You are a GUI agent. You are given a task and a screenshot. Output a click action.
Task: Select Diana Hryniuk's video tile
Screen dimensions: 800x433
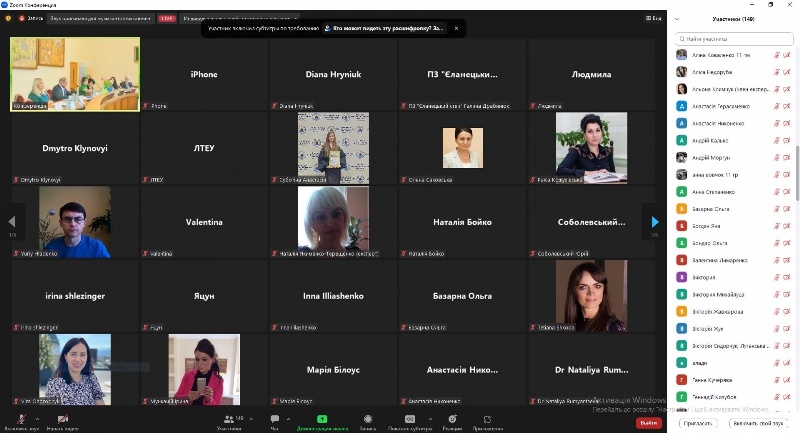coord(333,74)
